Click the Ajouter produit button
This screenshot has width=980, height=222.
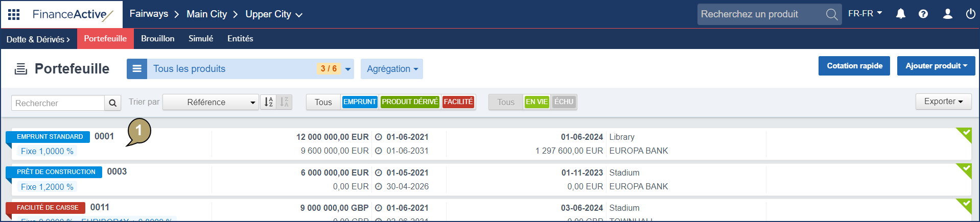[936, 66]
